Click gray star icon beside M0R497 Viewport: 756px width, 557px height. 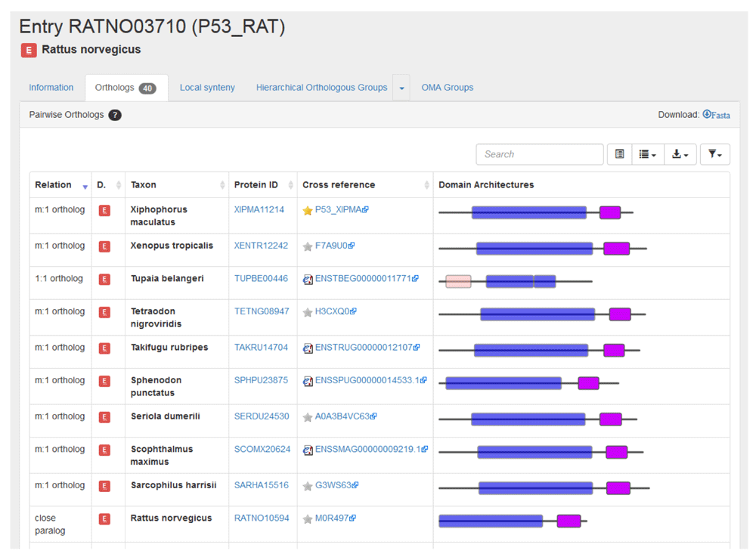(x=308, y=519)
